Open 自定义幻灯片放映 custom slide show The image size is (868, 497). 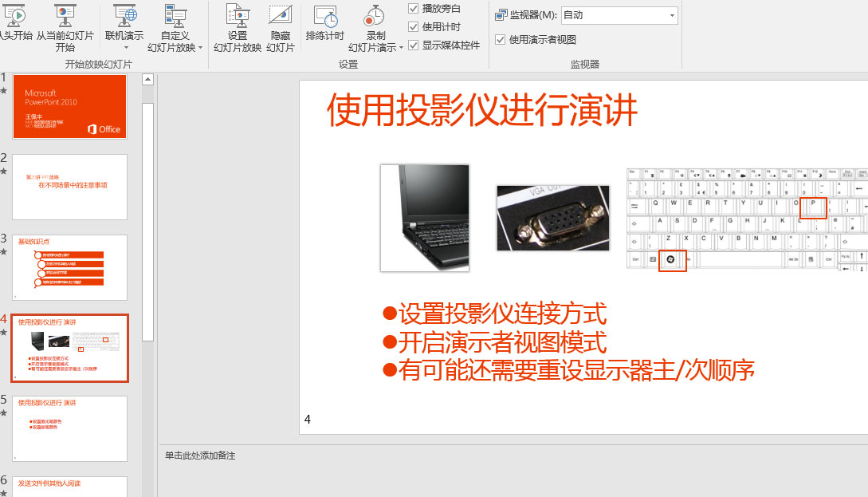tap(175, 28)
